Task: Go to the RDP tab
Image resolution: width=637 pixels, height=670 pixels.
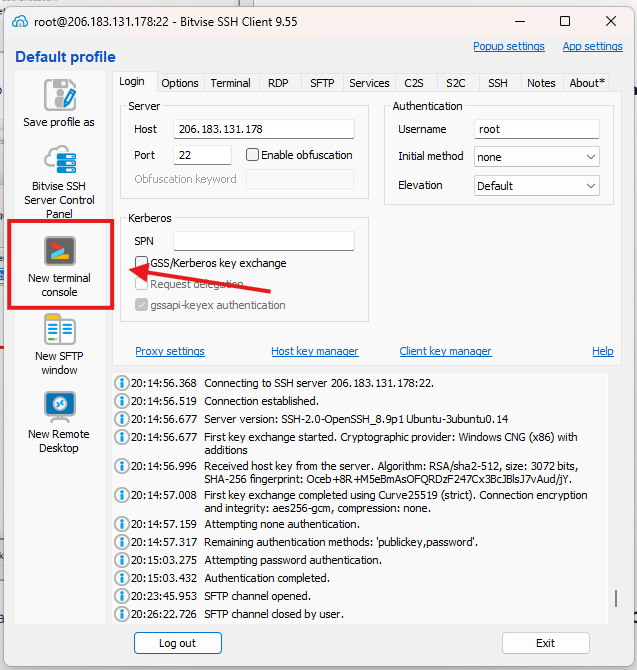Action: click(x=278, y=83)
